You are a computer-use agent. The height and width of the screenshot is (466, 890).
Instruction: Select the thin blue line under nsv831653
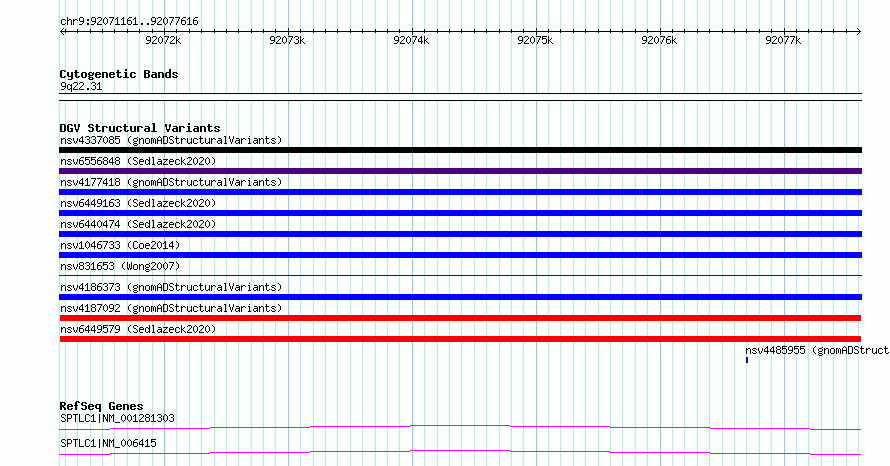coord(460,276)
